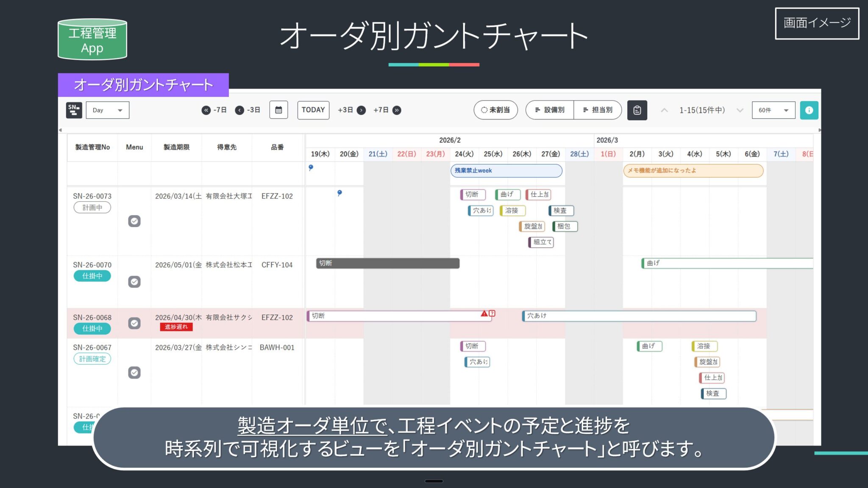Screen dimensions: 868x488
Task: Jump forward 7 days double-arrow icon
Action: point(397,110)
